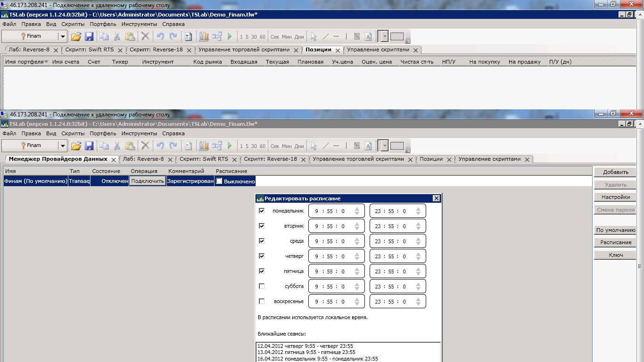Image resolution: width=644 pixels, height=362 pixels.
Task: Open file icon in lower TSLab window toolbar
Action: (x=76, y=146)
